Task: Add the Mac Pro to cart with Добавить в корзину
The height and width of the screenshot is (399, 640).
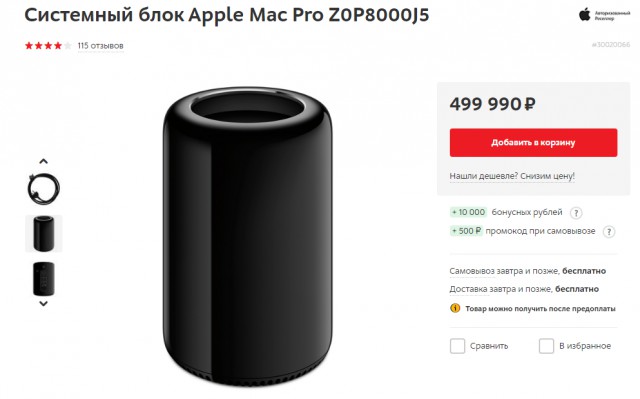Action: (533, 142)
